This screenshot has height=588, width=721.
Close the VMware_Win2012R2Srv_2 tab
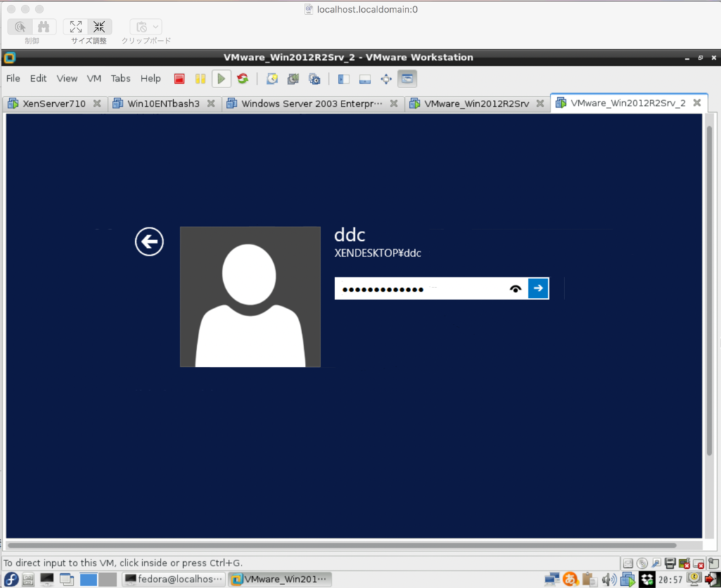tap(697, 103)
